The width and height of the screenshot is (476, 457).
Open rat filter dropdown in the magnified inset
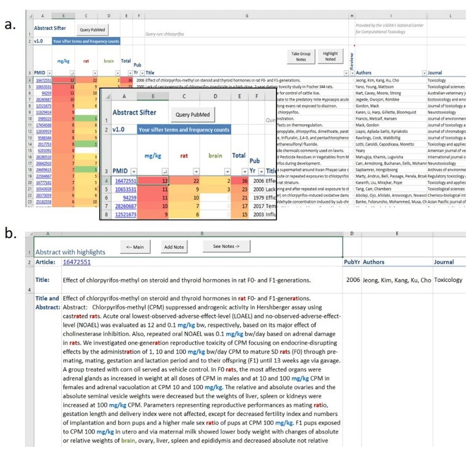click(x=196, y=171)
